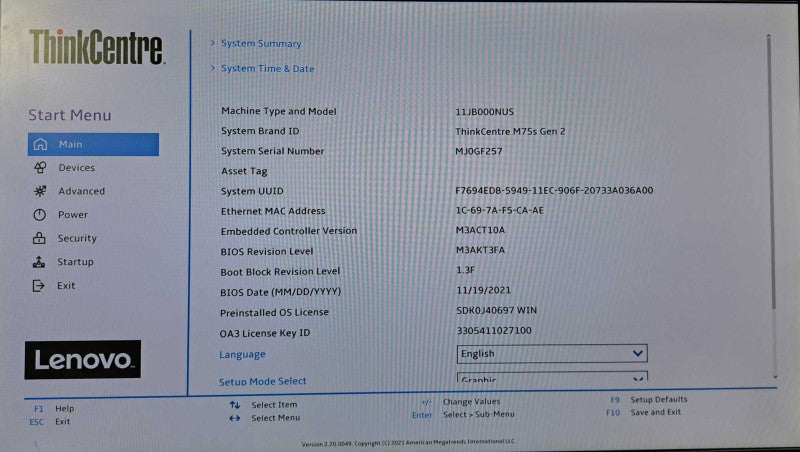The width and height of the screenshot is (800, 452).
Task: Click the Devices icon in sidebar
Action: 40,167
